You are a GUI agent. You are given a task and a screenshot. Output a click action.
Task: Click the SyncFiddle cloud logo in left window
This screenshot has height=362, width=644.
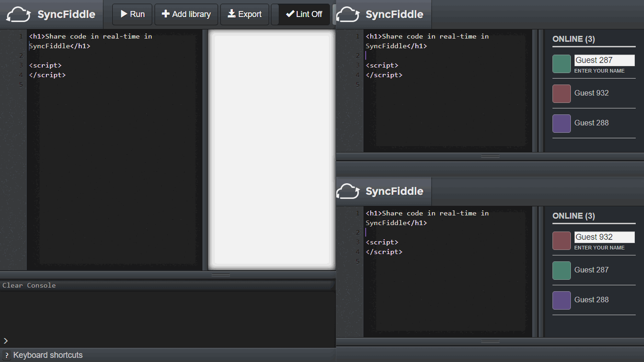18,14
